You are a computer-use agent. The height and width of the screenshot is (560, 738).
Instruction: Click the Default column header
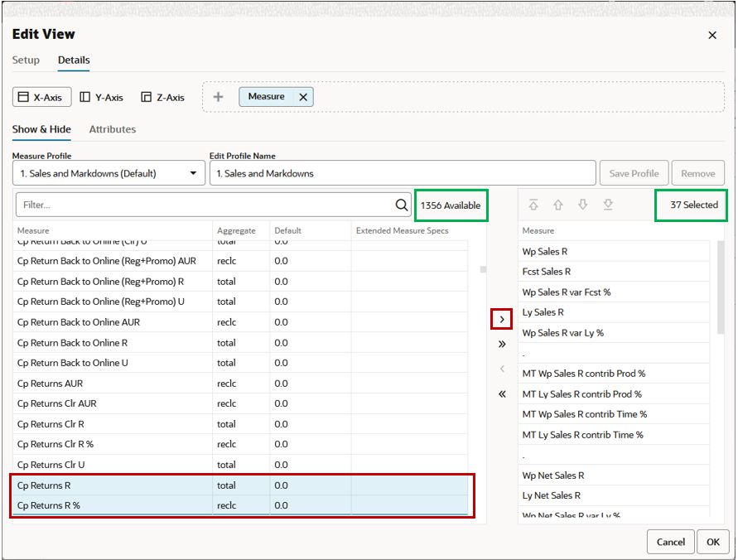pos(287,230)
